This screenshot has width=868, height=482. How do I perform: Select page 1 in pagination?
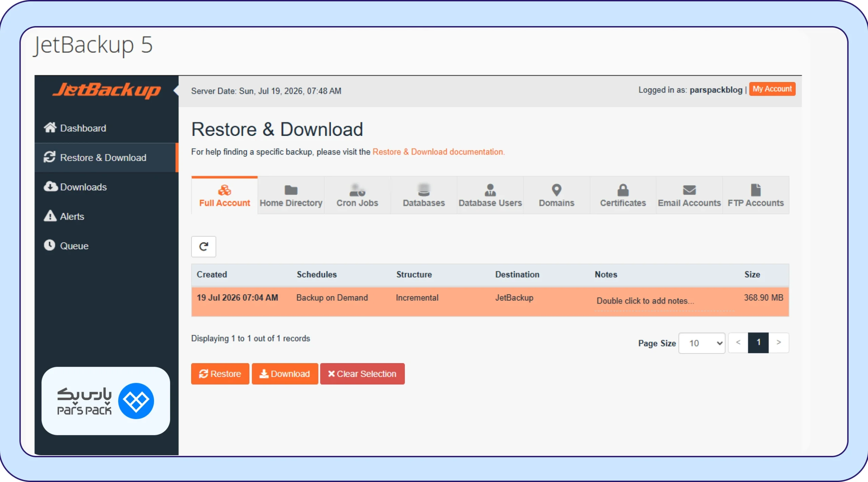[758, 343]
